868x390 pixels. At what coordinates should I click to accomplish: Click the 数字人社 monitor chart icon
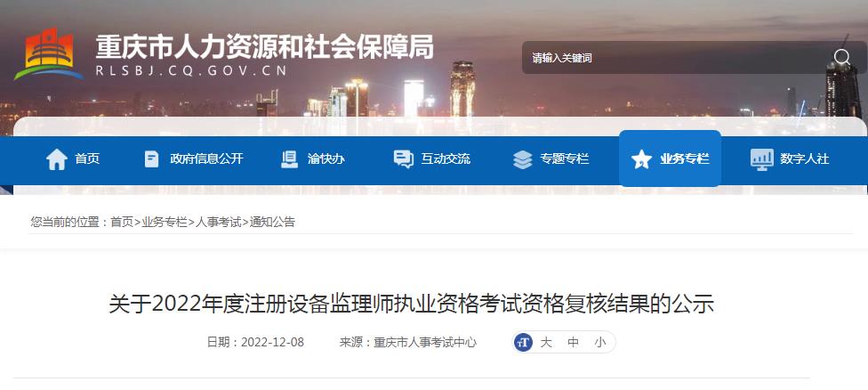(761, 159)
